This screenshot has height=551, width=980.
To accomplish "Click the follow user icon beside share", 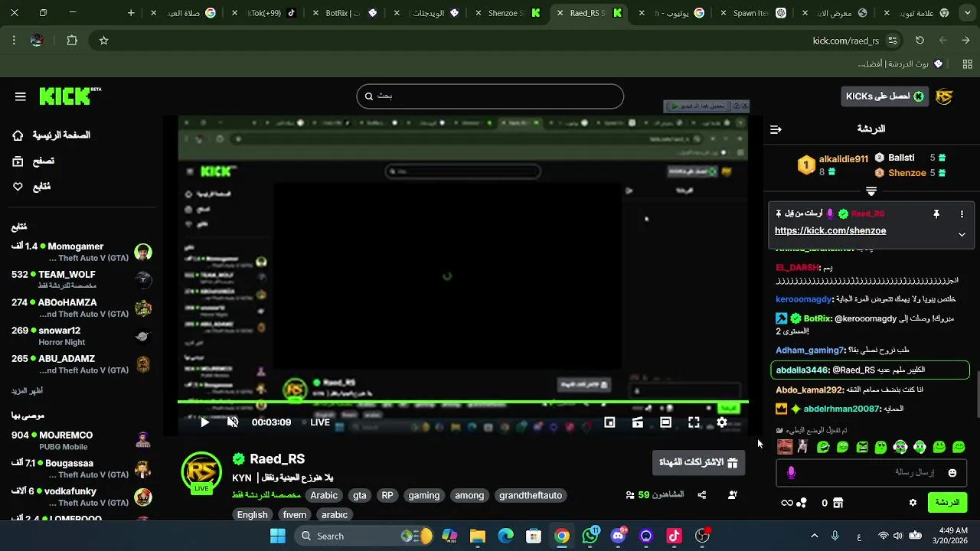I will 732,495.
